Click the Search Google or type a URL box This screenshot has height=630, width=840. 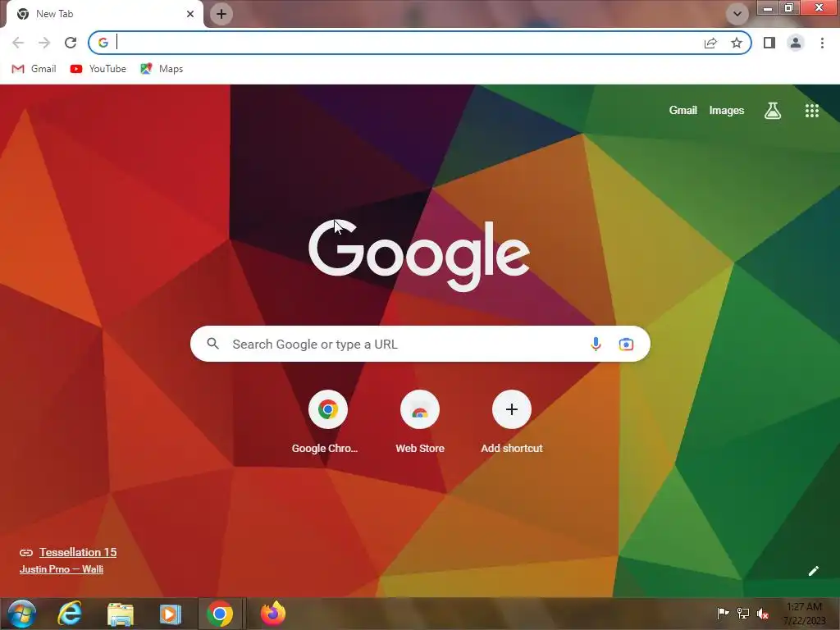coord(420,344)
